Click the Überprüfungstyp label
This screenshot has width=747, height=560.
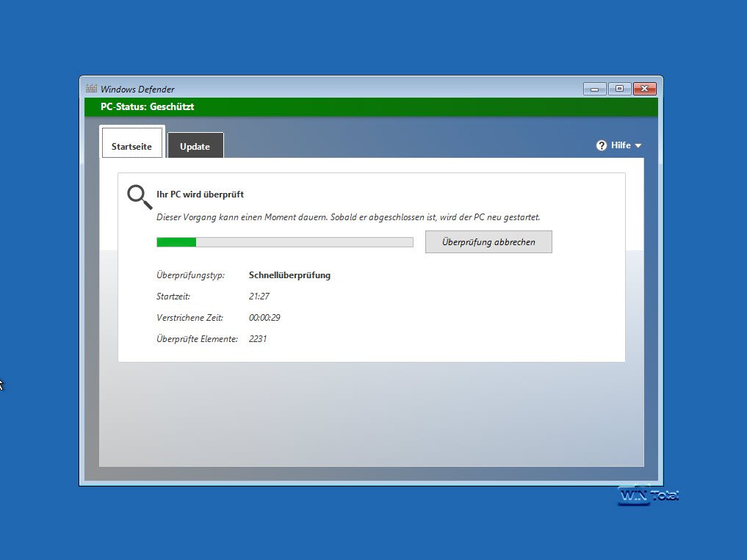(190, 275)
